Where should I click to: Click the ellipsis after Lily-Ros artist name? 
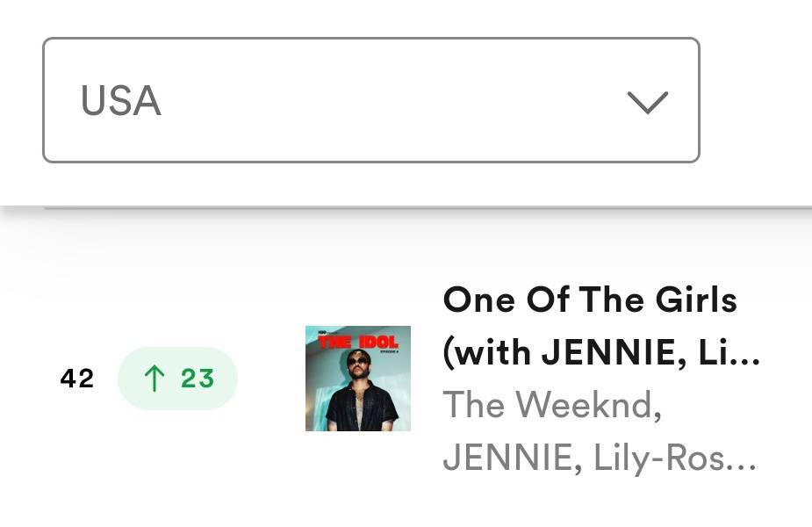point(742,466)
